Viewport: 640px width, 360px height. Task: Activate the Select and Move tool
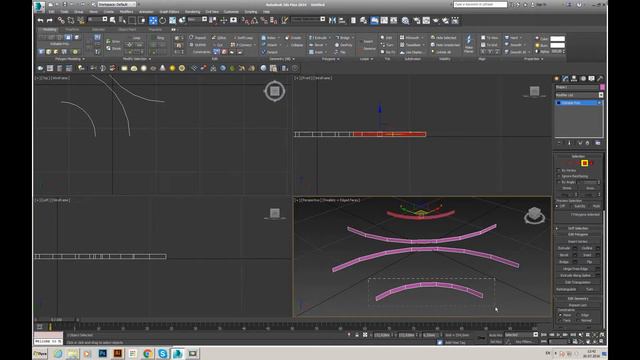click(153, 20)
